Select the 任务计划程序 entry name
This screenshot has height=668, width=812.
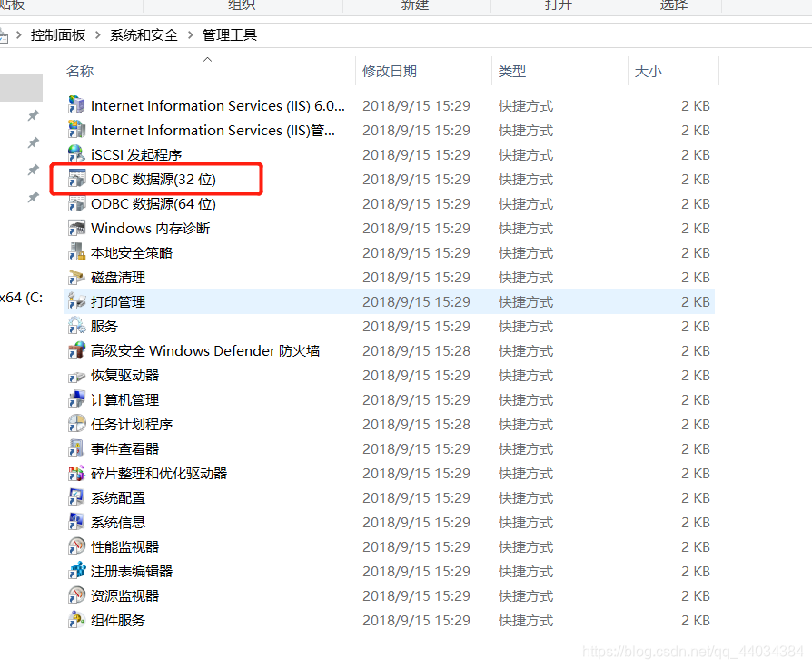click(132, 424)
